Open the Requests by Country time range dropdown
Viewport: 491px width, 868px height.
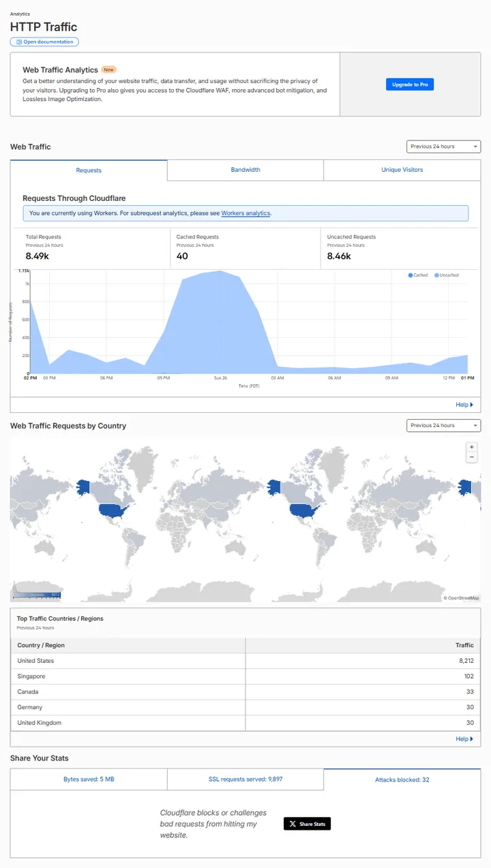coord(444,425)
